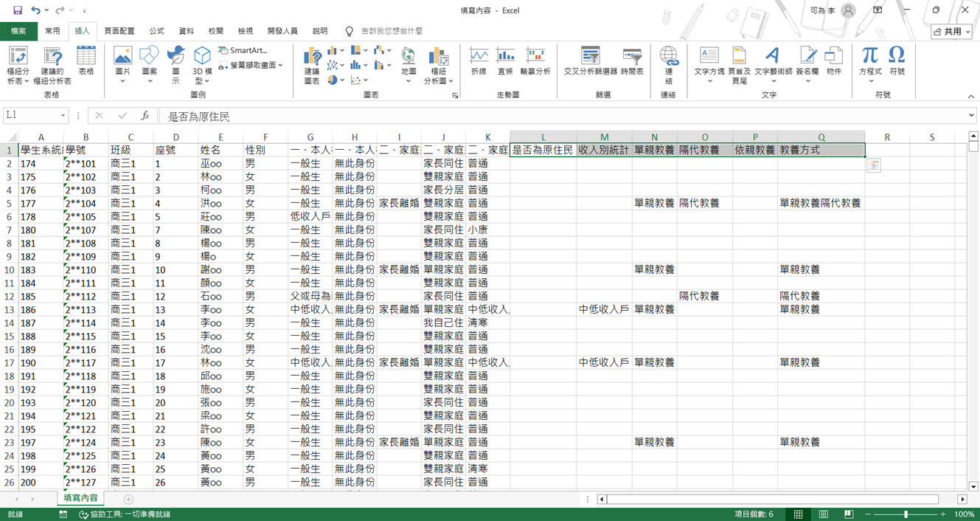Open Screenshot (螢幕擷取畫面) menu
Image resolution: width=980 pixels, height=521 pixels.
click(251, 65)
